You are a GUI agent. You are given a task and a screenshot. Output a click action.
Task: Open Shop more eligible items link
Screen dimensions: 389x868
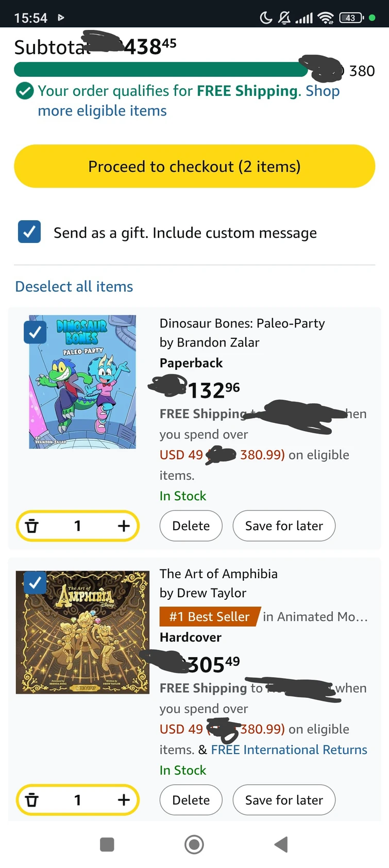(102, 111)
